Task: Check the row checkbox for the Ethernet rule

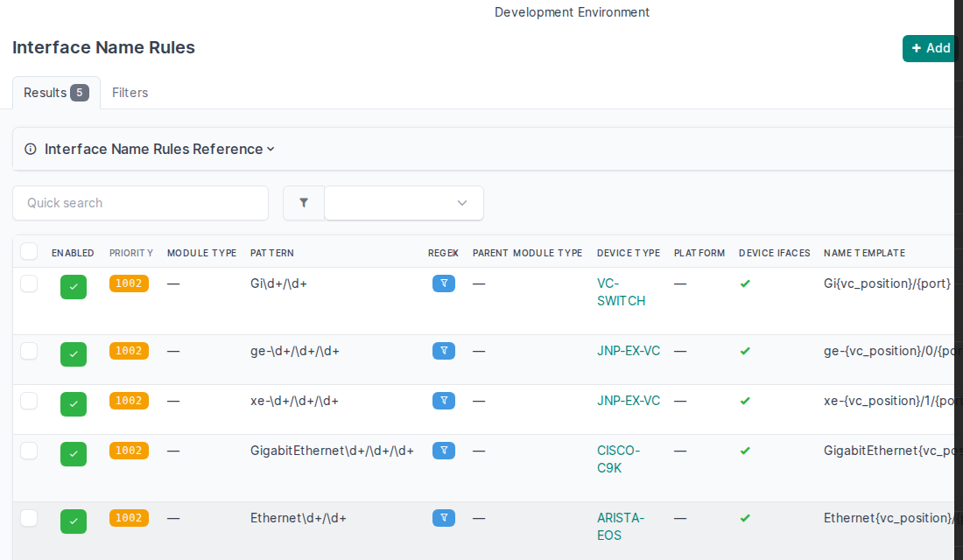Action: (28, 517)
